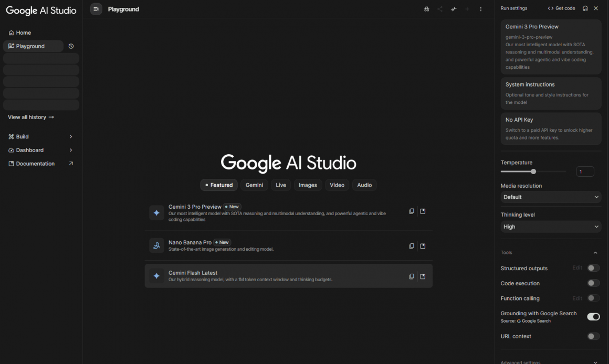This screenshot has height=364, width=609.
Task: Copy the Nano Banana Pro model ID
Action: (412, 246)
